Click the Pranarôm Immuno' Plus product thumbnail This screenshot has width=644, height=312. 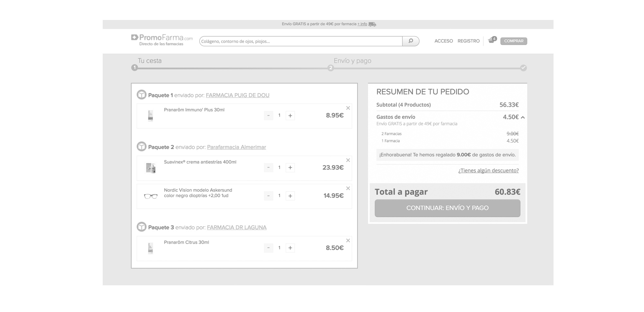pos(150,116)
